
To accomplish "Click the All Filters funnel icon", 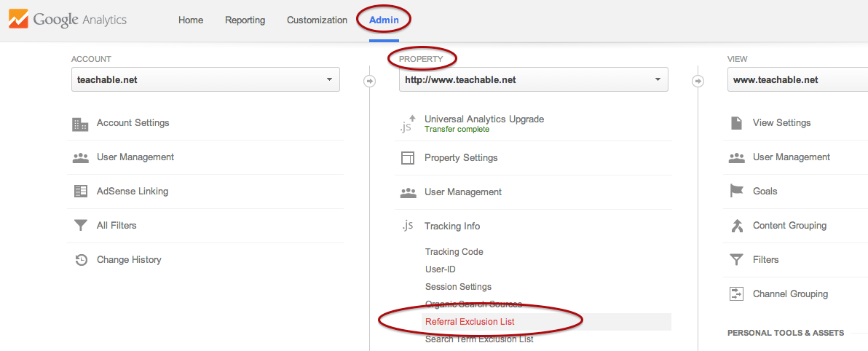I will [81, 226].
